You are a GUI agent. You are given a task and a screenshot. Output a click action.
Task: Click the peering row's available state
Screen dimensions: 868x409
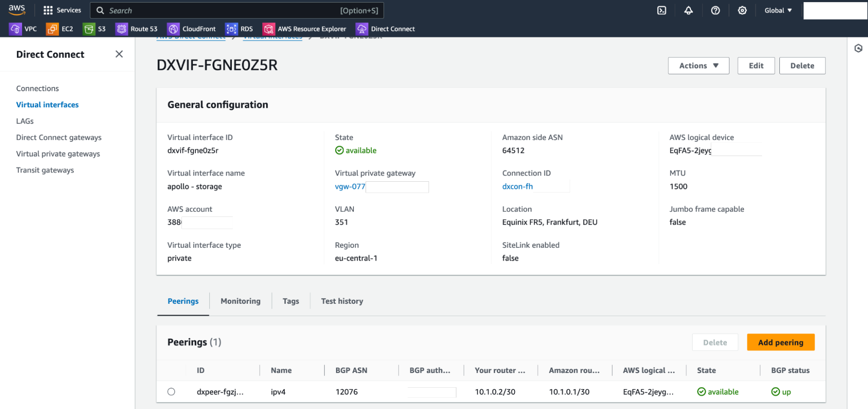(x=717, y=392)
